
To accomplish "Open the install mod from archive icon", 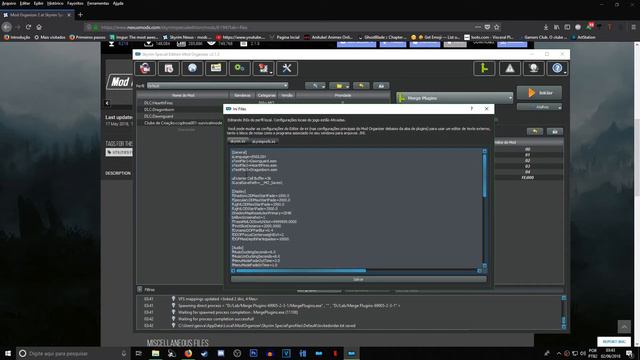I will click(145, 68).
